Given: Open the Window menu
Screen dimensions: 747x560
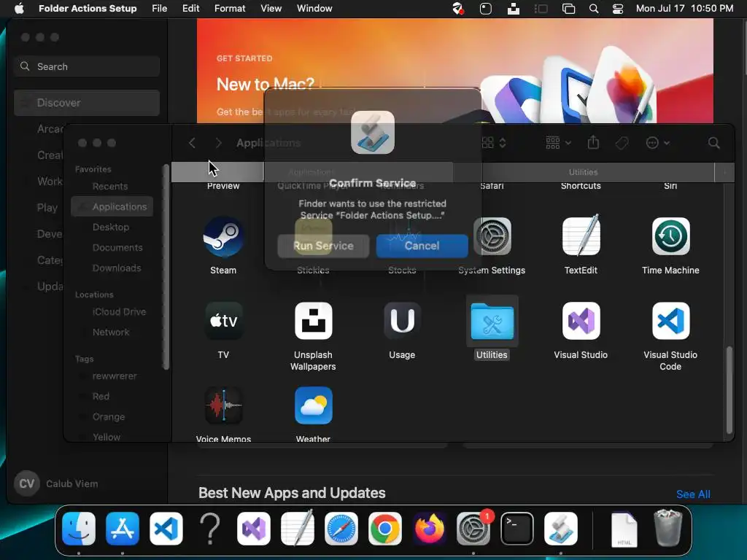Looking at the screenshot, I should (x=314, y=9).
